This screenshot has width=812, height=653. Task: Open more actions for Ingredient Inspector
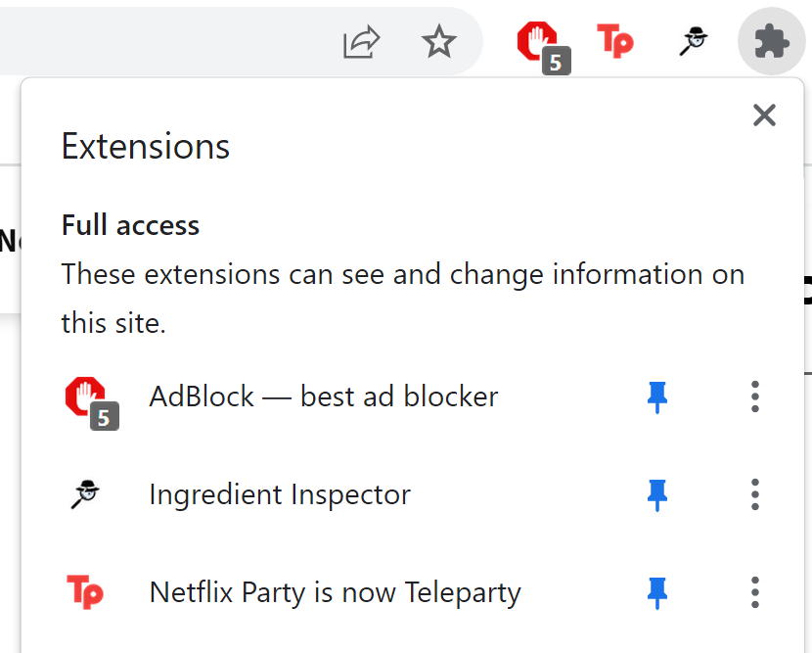pyautogui.click(x=754, y=494)
